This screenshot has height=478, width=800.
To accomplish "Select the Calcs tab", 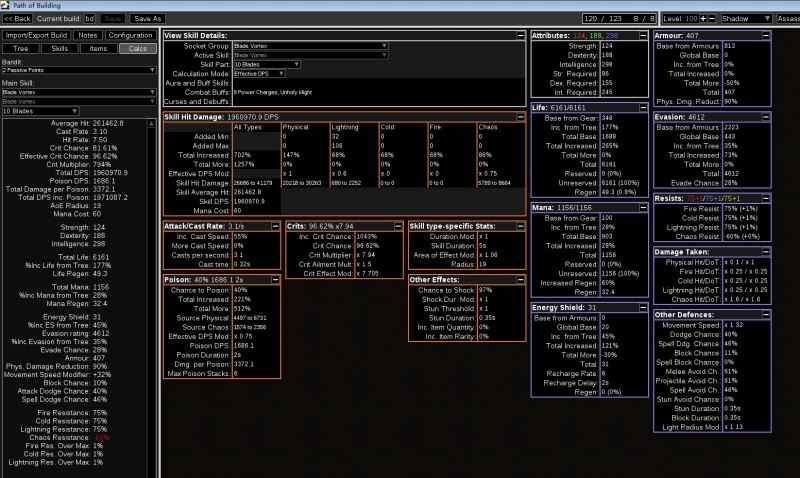I will pyautogui.click(x=137, y=48).
